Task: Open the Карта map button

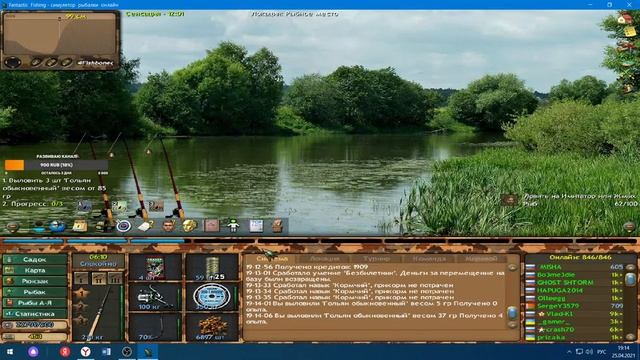Action: click(x=35, y=270)
